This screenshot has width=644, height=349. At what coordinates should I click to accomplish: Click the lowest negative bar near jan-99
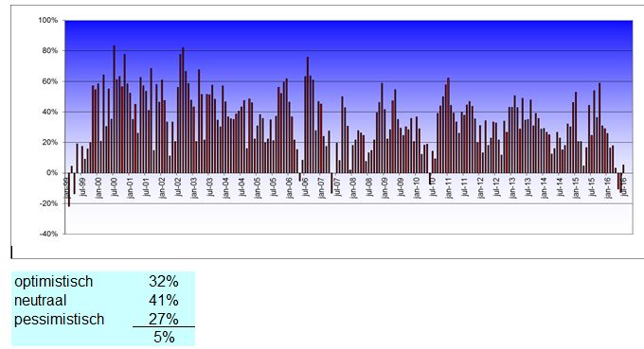pyautogui.click(x=69, y=189)
